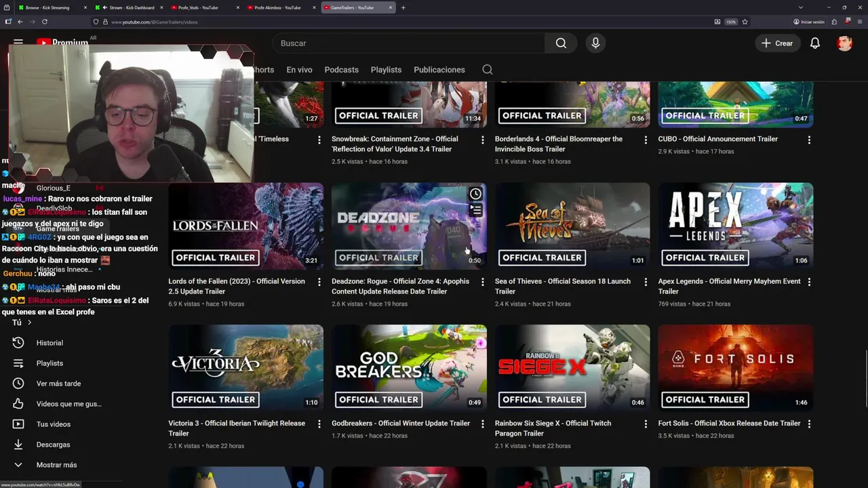The width and height of the screenshot is (868, 488).
Task: Open the browser extensions icon
Action: tap(834, 22)
